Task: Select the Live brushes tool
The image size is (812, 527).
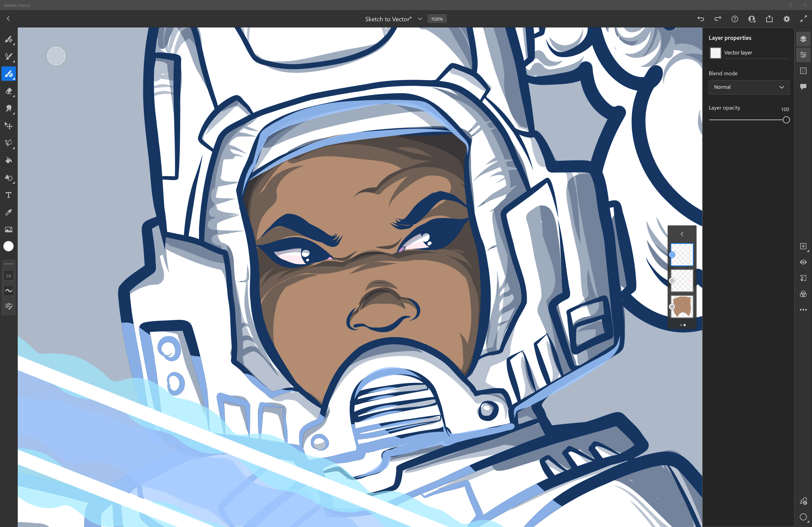Action: (8, 57)
